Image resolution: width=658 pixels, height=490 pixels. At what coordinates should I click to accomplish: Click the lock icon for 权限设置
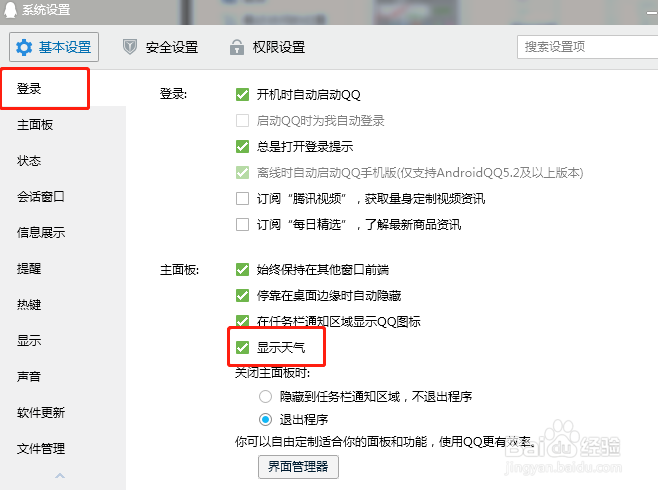(x=237, y=47)
